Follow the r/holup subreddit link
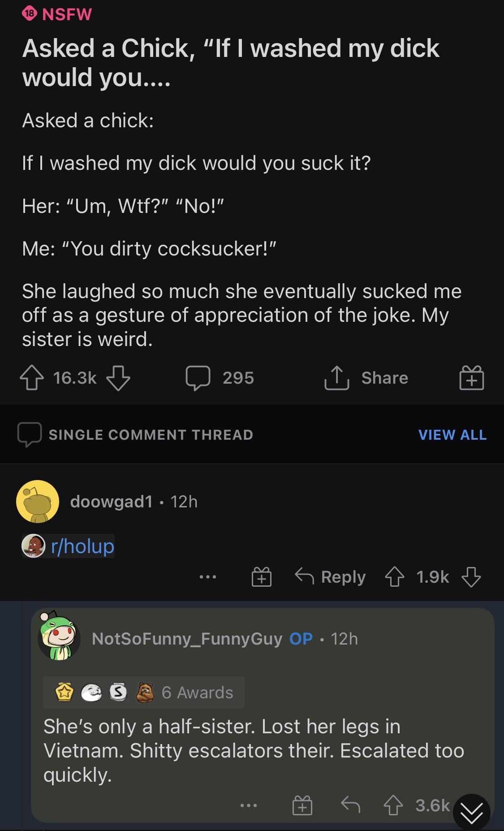Image resolution: width=504 pixels, height=831 pixels. coord(82,546)
